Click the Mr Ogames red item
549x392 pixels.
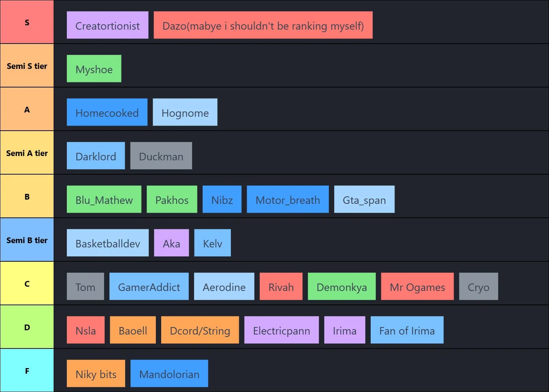(x=417, y=287)
